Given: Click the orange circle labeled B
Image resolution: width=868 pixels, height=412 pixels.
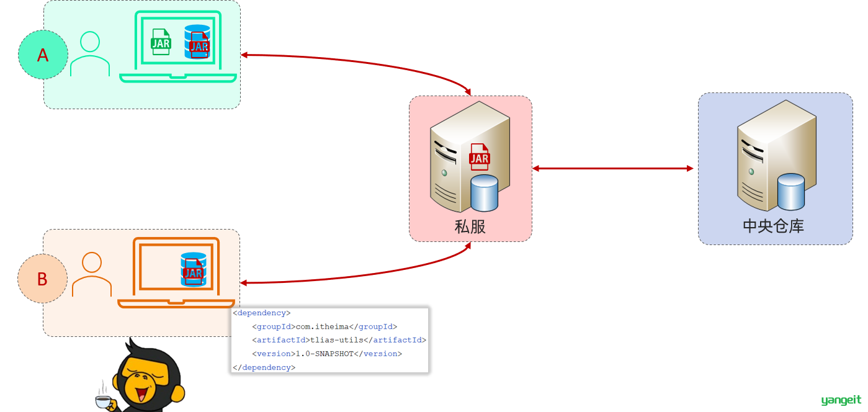Looking at the screenshot, I should pyautogui.click(x=42, y=279).
